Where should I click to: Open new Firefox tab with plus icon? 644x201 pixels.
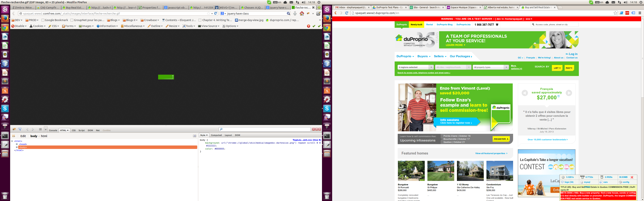pos(319,8)
